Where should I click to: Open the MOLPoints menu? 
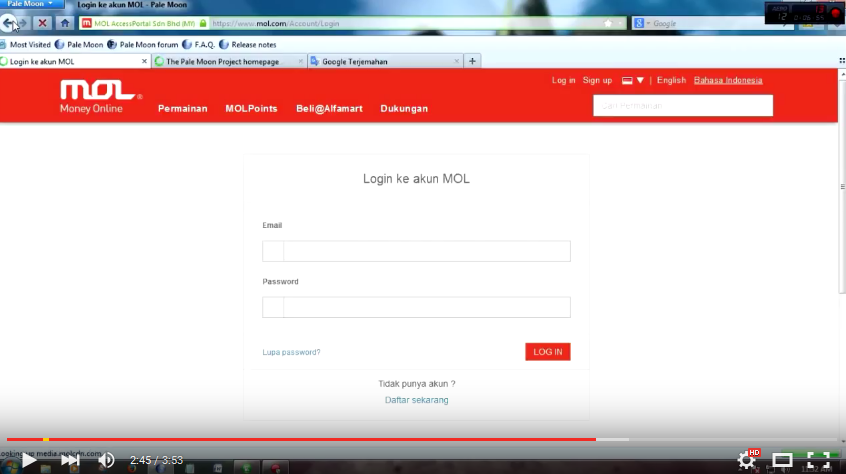click(x=251, y=108)
